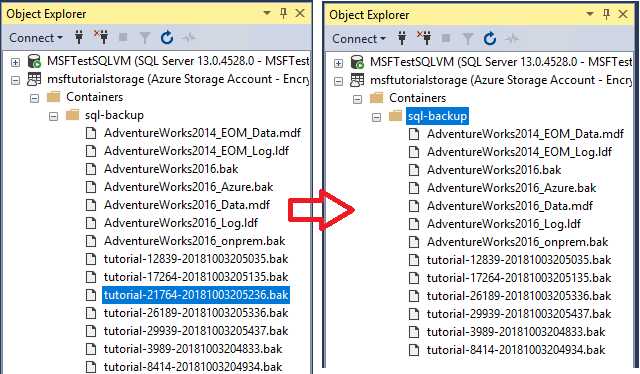This screenshot has height=374, width=640.
Task: Select tutorial-8414-20181003204934.bak in right panel
Action: point(516,350)
